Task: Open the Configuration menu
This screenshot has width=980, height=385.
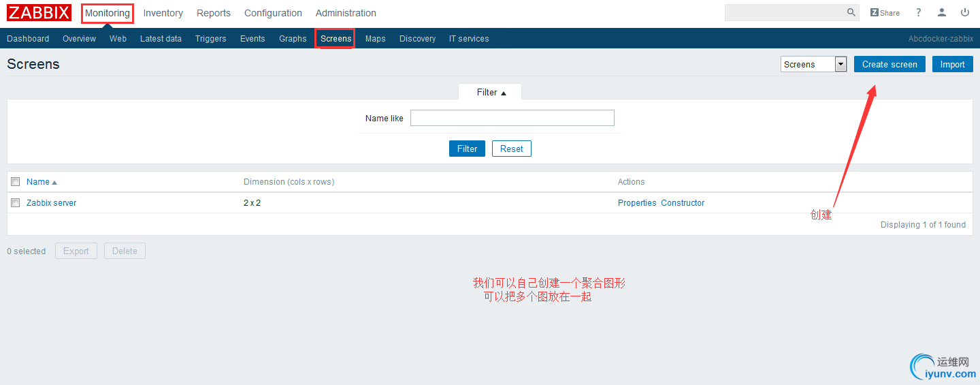Action: pyautogui.click(x=273, y=13)
